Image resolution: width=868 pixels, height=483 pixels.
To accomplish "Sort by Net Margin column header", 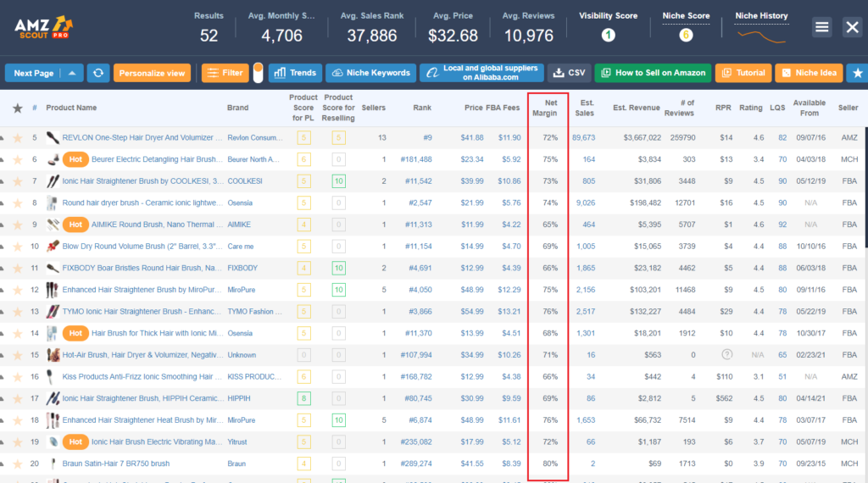I will coord(550,108).
